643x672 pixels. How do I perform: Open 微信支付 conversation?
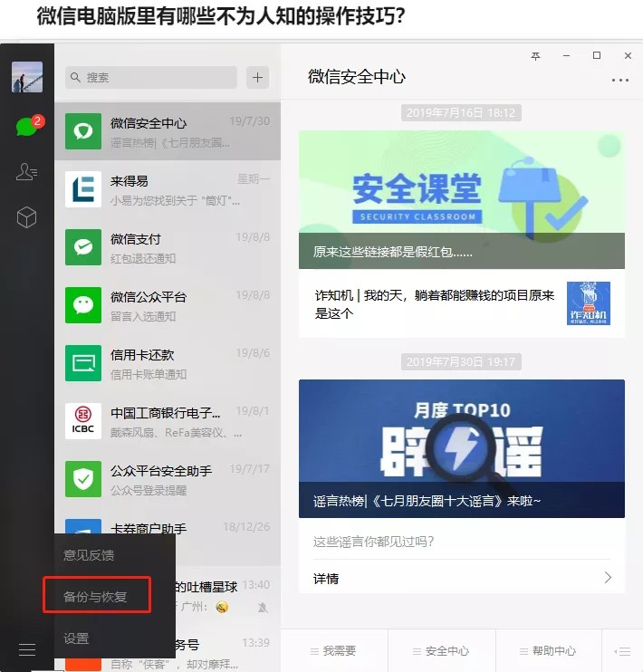pyautogui.click(x=168, y=247)
